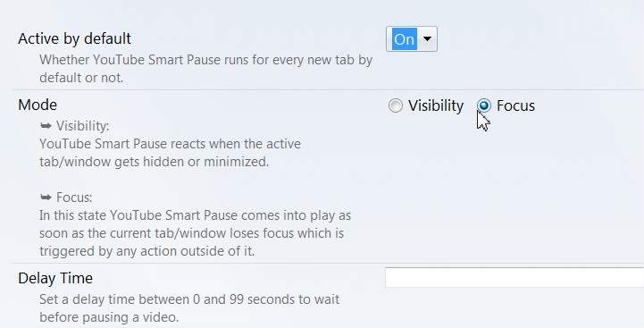Screen dimensions: 644x328
Task: Click the 'hidden or minimized' explanation paragraph
Action: click(x=170, y=153)
